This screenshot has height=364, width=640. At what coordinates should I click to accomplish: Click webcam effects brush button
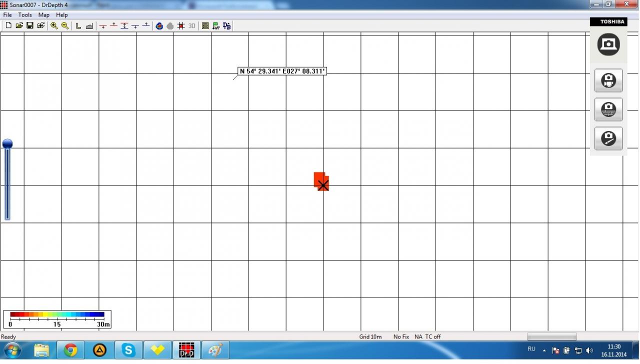point(608,138)
